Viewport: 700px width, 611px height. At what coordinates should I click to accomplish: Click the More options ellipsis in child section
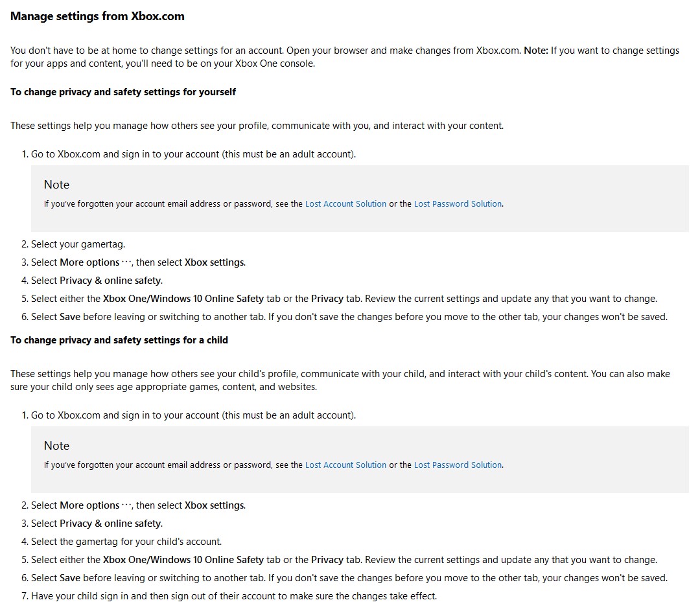click(x=126, y=505)
